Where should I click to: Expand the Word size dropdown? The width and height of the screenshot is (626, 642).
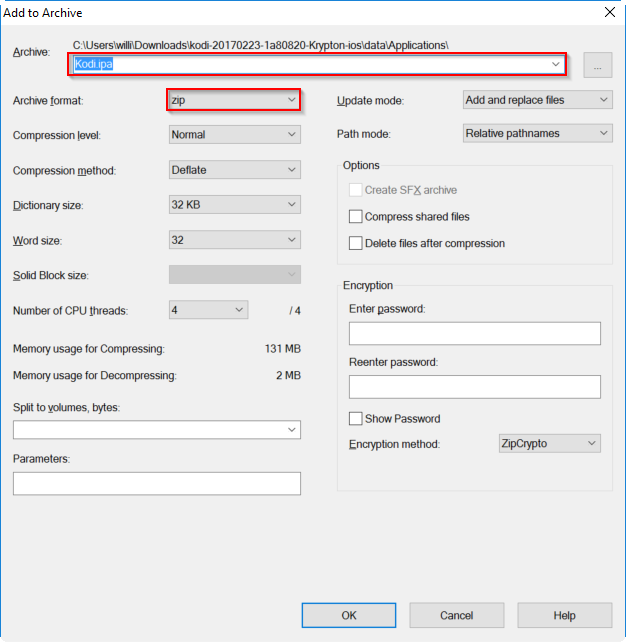tap(234, 240)
